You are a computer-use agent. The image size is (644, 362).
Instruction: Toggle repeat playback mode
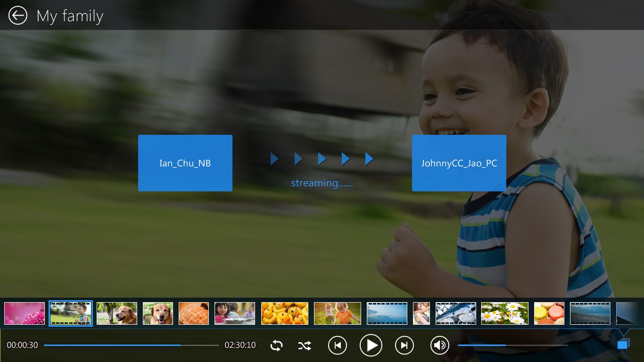[x=276, y=346]
